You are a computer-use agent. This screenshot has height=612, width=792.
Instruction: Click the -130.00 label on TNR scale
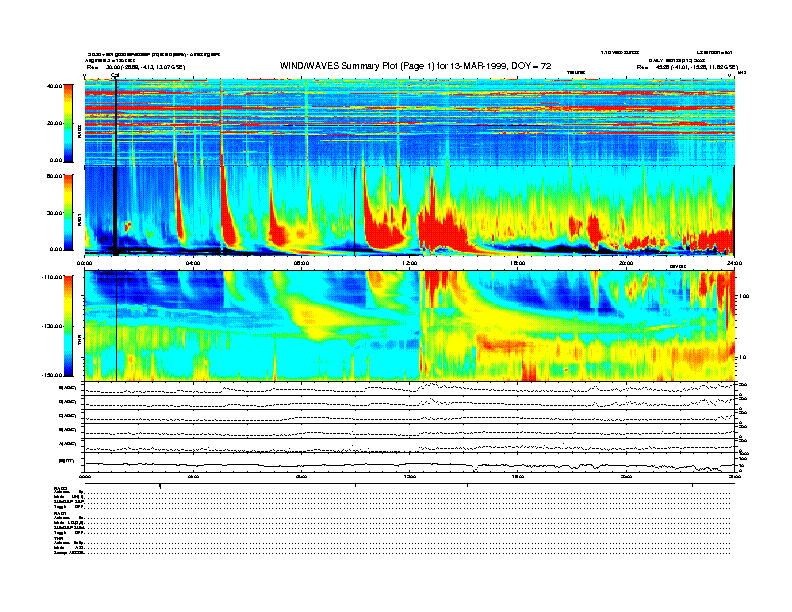[x=52, y=326]
